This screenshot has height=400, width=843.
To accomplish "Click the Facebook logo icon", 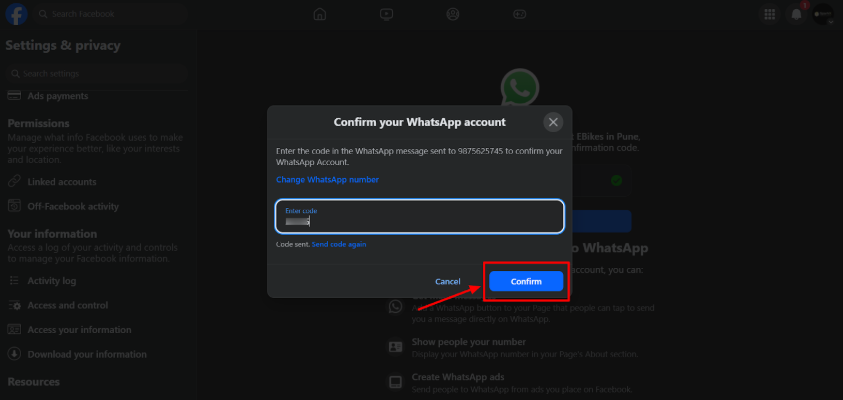I will 16,14.
